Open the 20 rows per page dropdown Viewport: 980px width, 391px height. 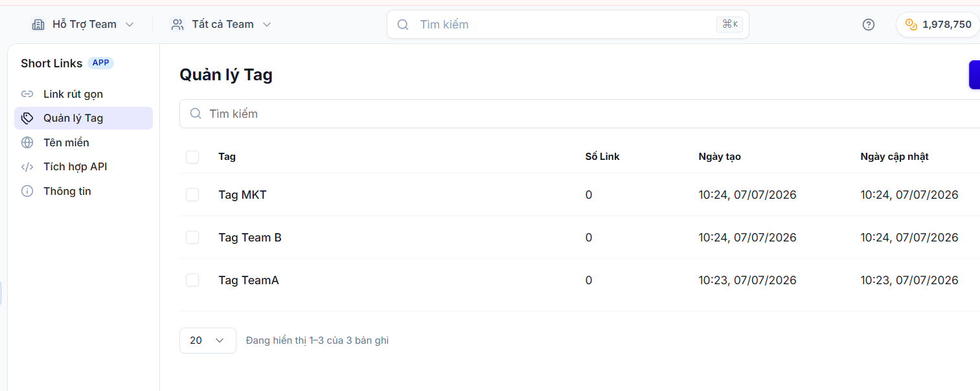tap(208, 341)
